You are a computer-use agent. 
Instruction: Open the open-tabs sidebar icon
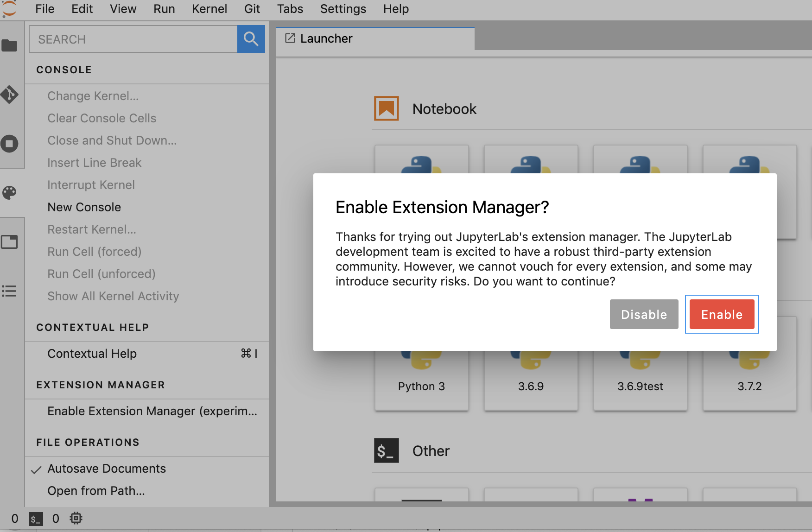9,242
